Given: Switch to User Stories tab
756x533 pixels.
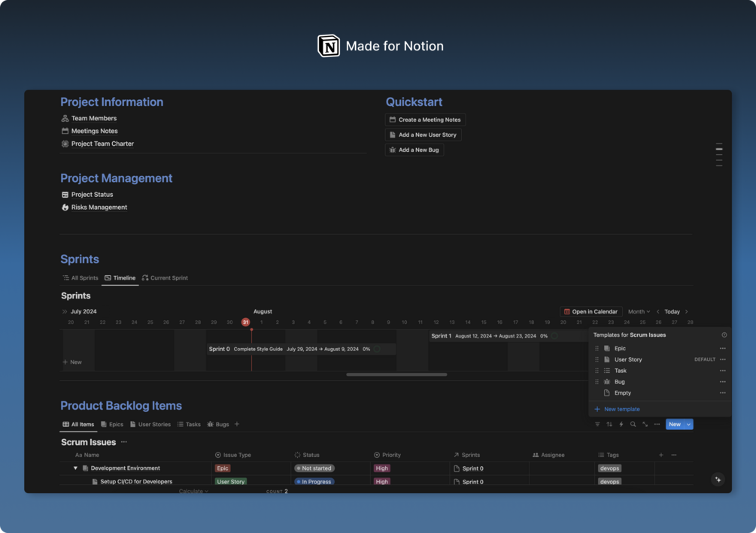Looking at the screenshot, I should point(150,425).
